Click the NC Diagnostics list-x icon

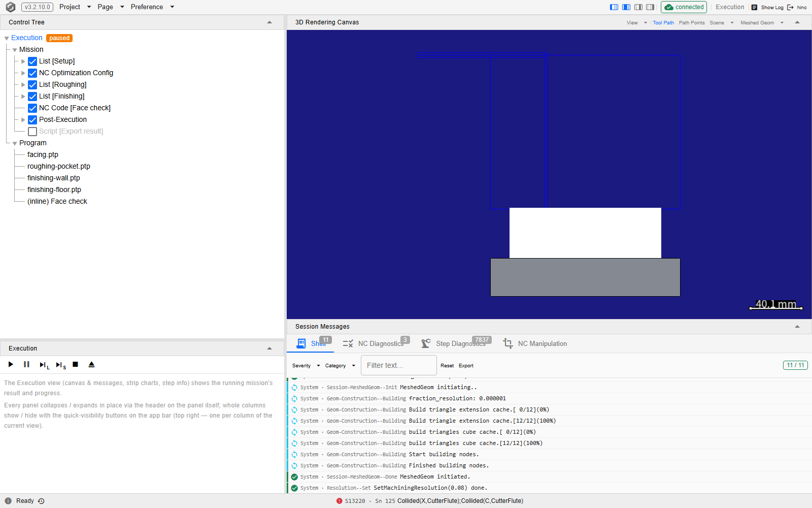(348, 344)
